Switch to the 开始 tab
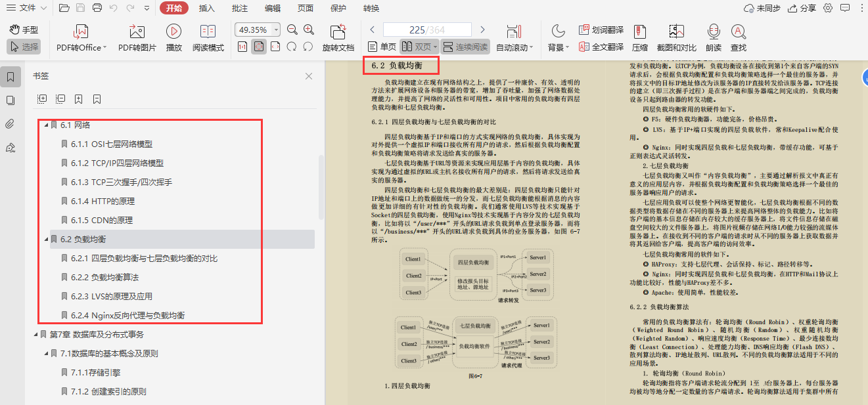The height and width of the screenshot is (405, 868). tap(174, 9)
